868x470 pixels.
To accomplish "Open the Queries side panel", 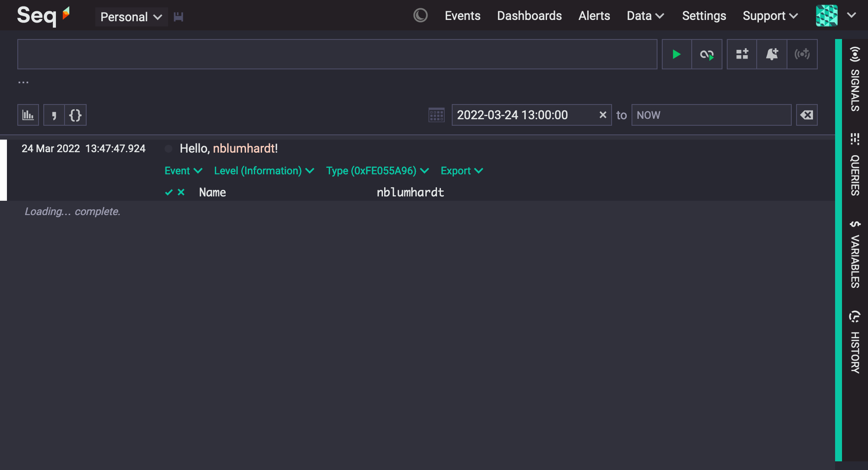I will (855, 164).
